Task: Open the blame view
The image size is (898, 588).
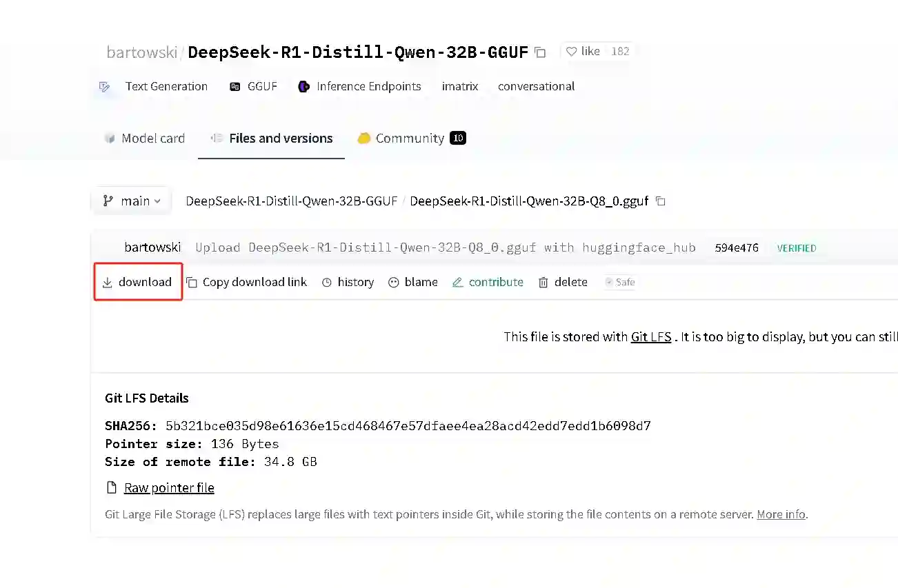Action: [421, 282]
